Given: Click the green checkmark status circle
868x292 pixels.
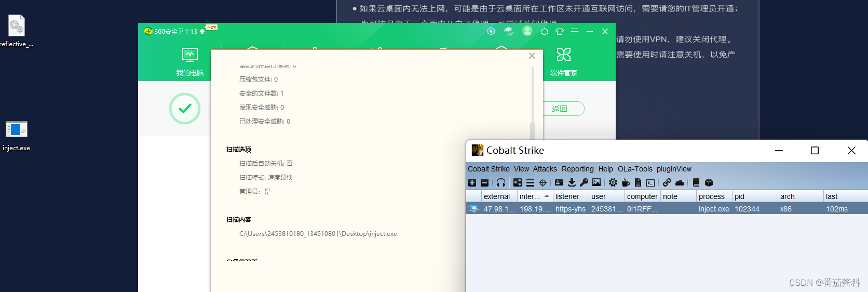Looking at the screenshot, I should pos(185,109).
